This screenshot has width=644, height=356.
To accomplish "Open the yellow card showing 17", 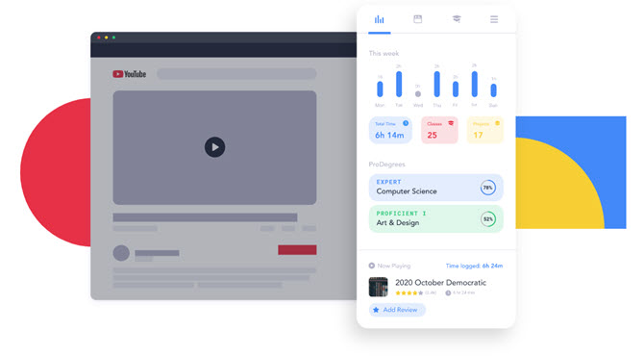I will [x=485, y=130].
